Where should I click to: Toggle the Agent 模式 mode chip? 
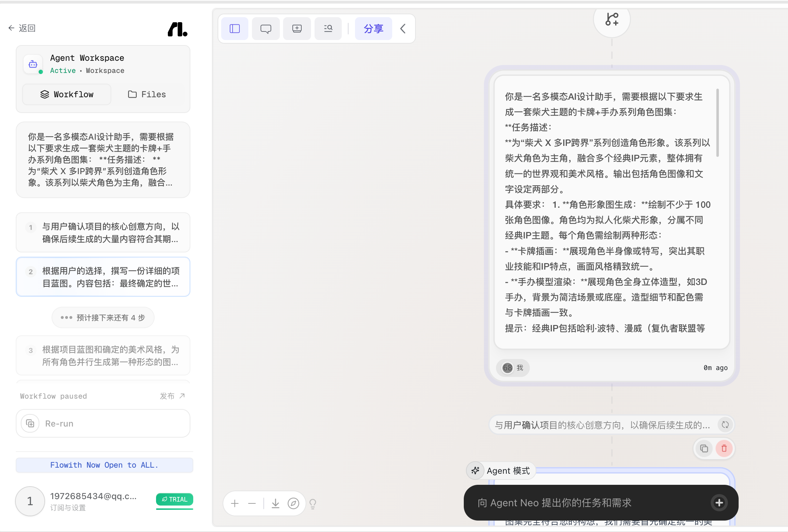pyautogui.click(x=501, y=471)
